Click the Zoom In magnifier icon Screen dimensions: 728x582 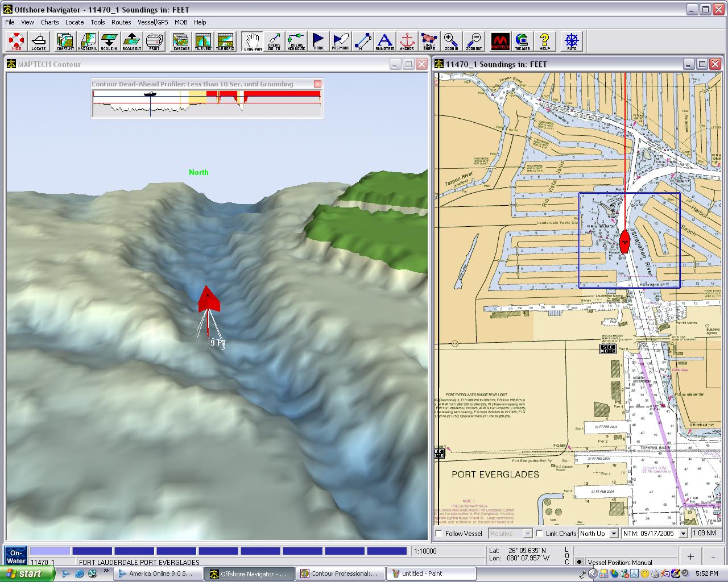click(451, 41)
